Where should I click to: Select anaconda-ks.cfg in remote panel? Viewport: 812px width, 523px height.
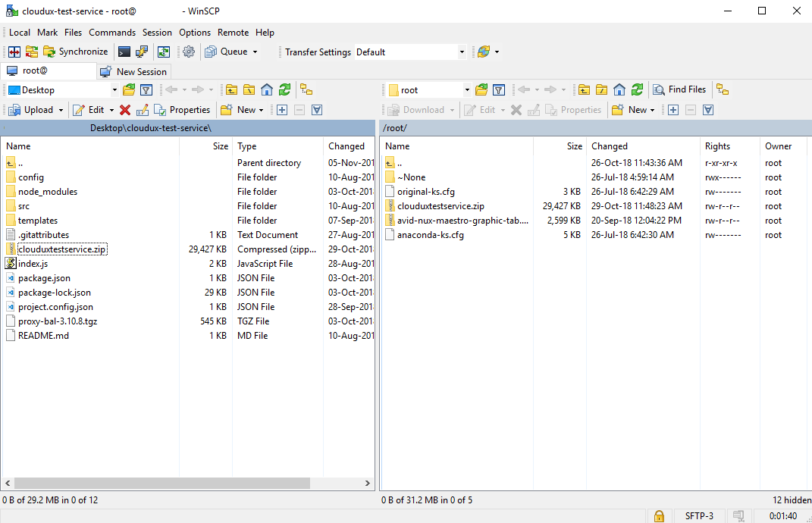coord(431,235)
